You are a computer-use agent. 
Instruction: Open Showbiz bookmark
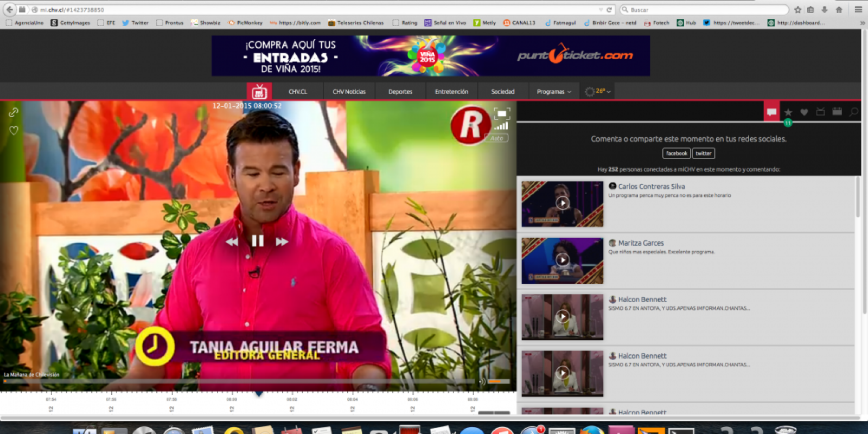point(206,23)
